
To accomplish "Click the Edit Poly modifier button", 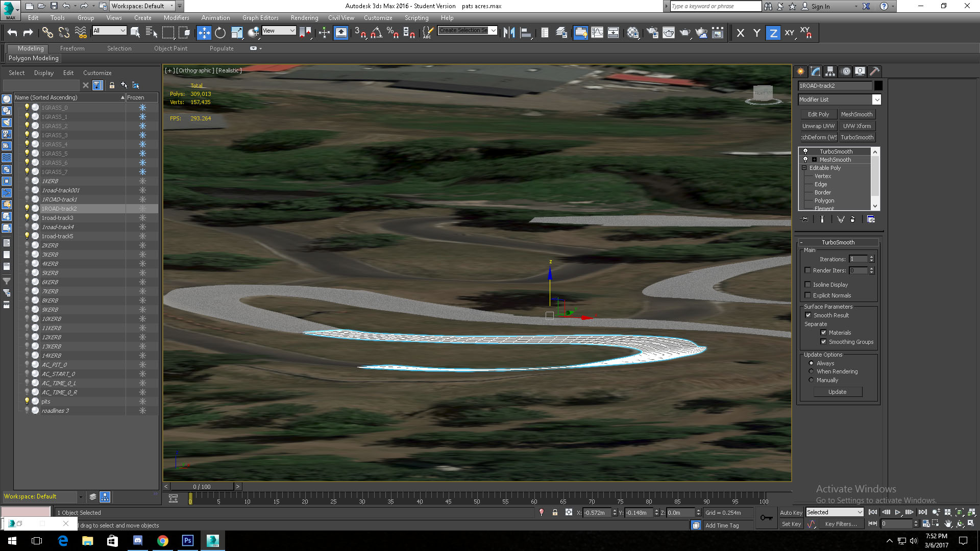I will (818, 114).
